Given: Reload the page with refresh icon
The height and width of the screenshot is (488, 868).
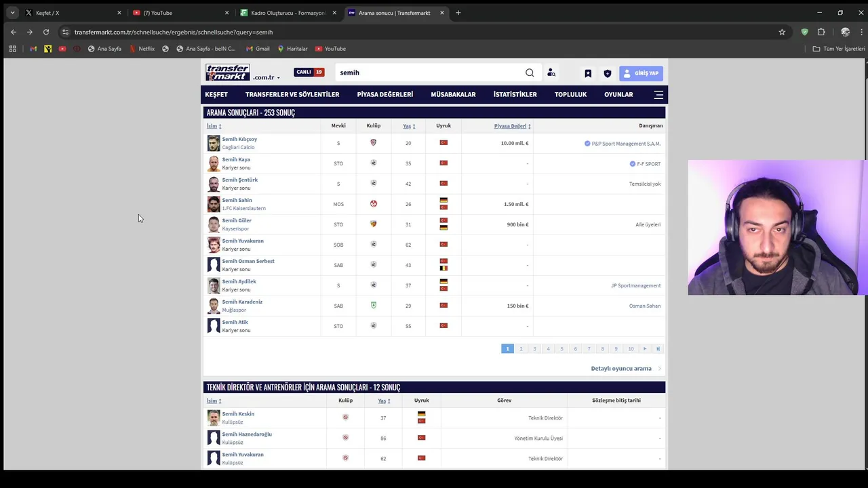Looking at the screenshot, I should tap(46, 32).
